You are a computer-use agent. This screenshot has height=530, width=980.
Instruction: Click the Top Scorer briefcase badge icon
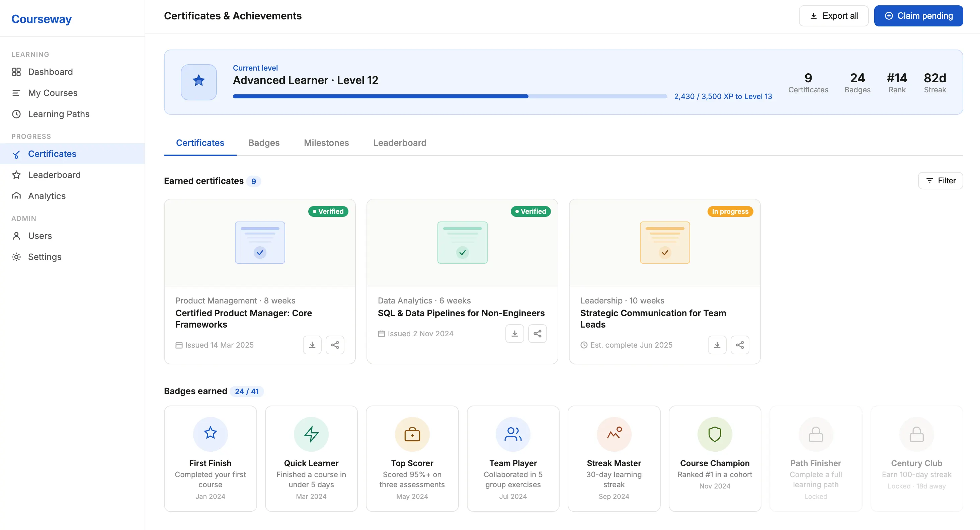[x=412, y=434]
